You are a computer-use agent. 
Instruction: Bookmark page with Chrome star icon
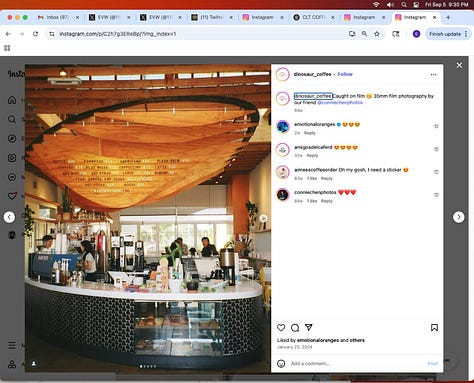pyautogui.click(x=377, y=34)
